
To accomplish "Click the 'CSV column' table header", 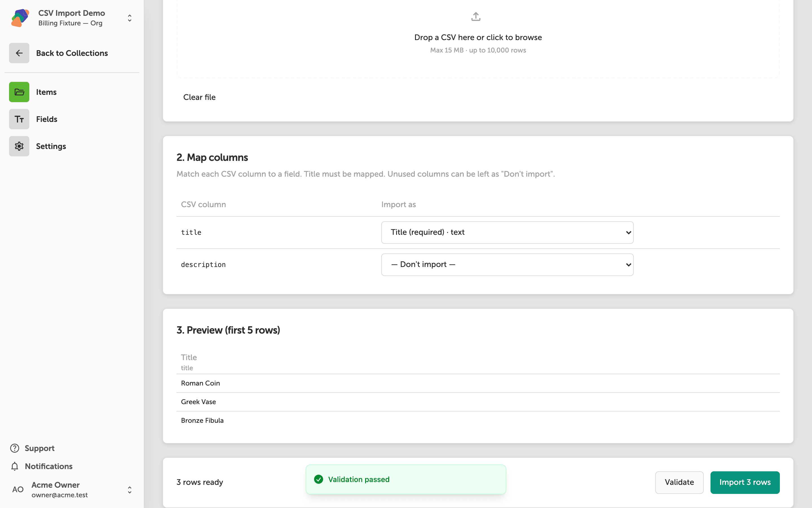I will [x=203, y=205].
